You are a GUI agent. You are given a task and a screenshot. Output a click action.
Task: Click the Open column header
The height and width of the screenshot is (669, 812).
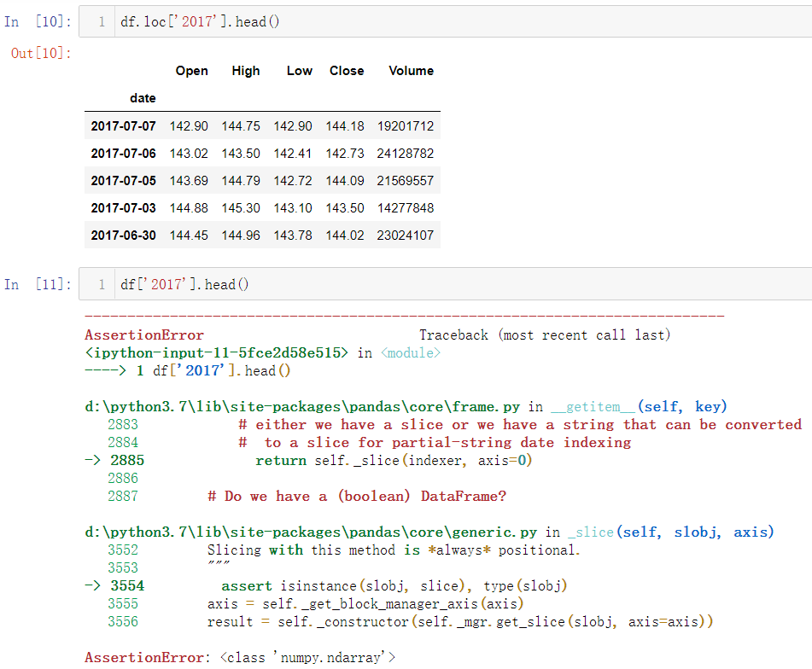pyautogui.click(x=191, y=71)
